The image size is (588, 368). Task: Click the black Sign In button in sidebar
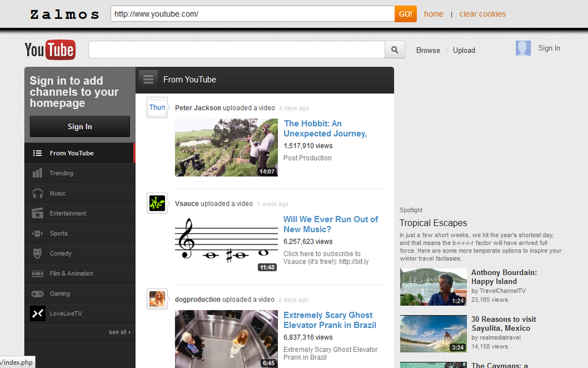80,126
